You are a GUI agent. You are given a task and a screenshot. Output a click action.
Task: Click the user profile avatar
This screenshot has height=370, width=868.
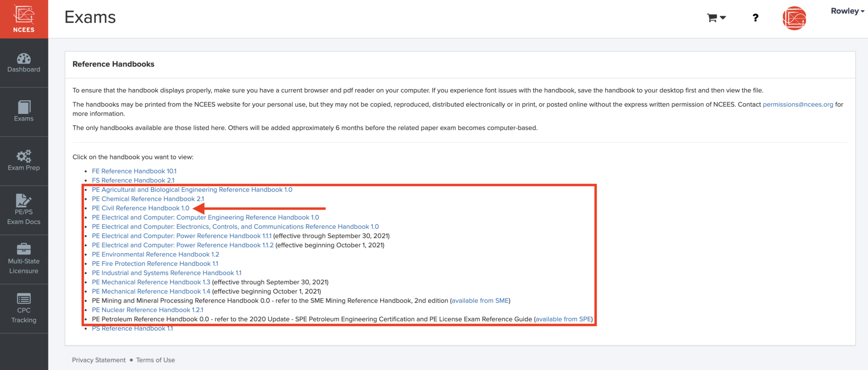[794, 18]
